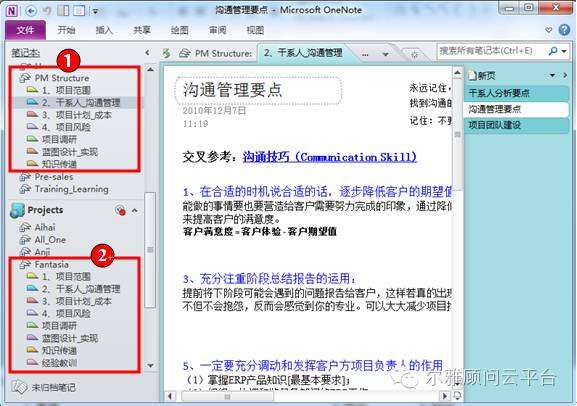Switch to the 审阅 ribbon tab

218,30
